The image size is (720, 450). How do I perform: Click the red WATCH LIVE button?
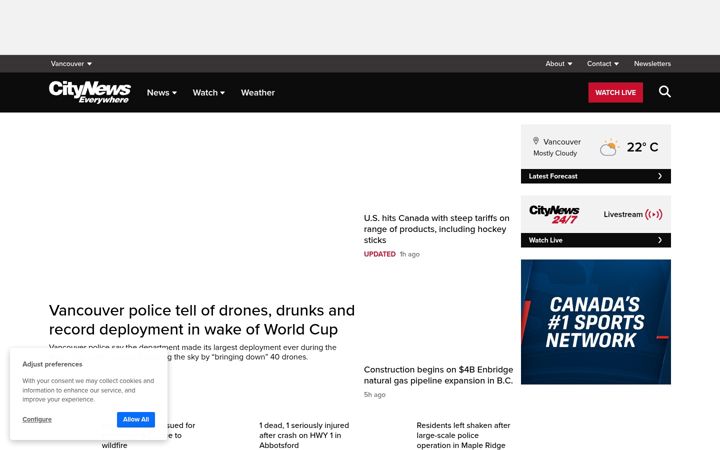click(x=615, y=92)
